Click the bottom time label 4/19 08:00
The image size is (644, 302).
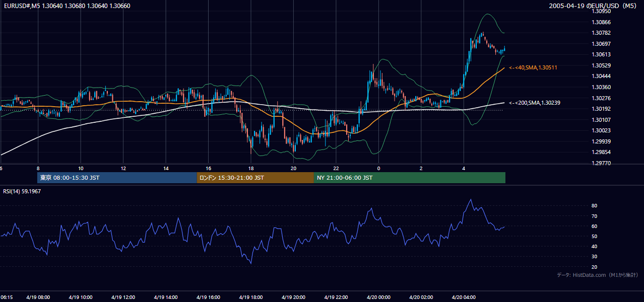coord(38,297)
